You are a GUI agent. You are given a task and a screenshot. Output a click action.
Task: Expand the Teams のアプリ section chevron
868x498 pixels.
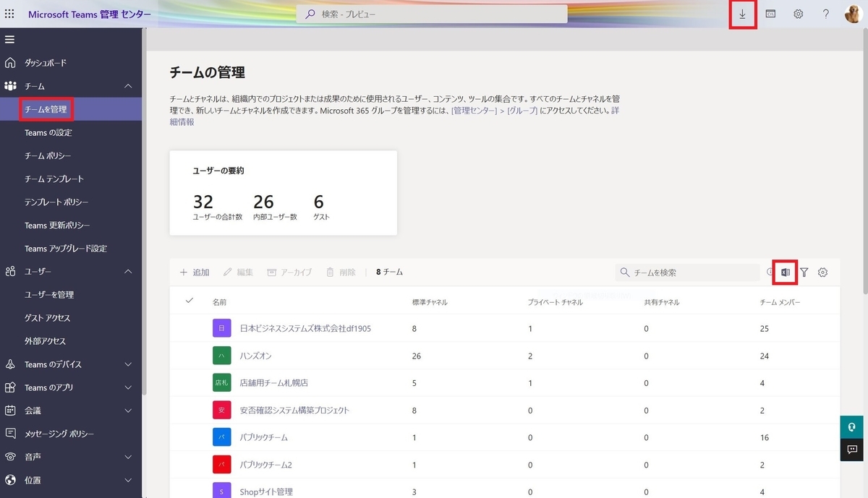coord(128,387)
